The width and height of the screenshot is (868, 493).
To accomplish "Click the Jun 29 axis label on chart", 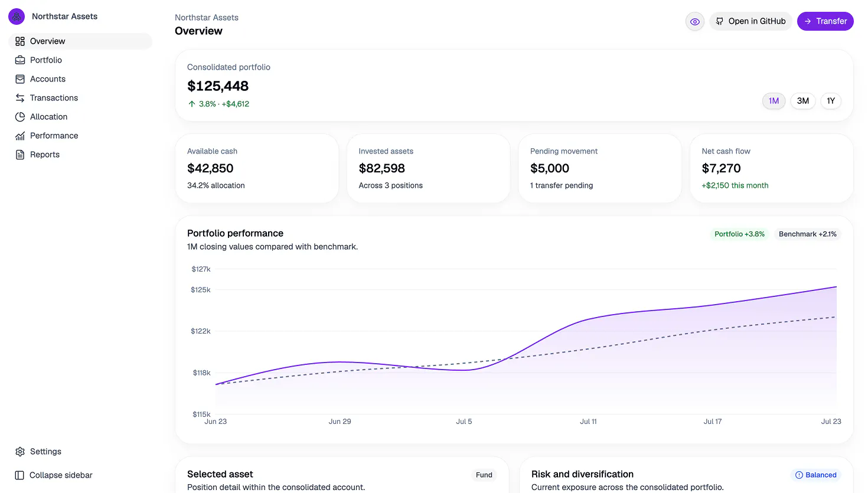I will point(340,422).
